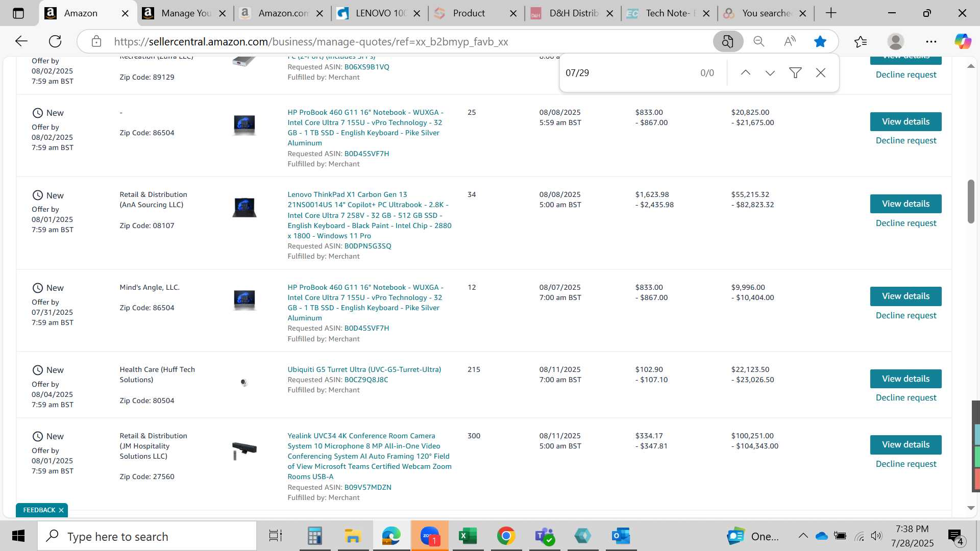Go to next find result
980x551 pixels.
pyautogui.click(x=770, y=73)
